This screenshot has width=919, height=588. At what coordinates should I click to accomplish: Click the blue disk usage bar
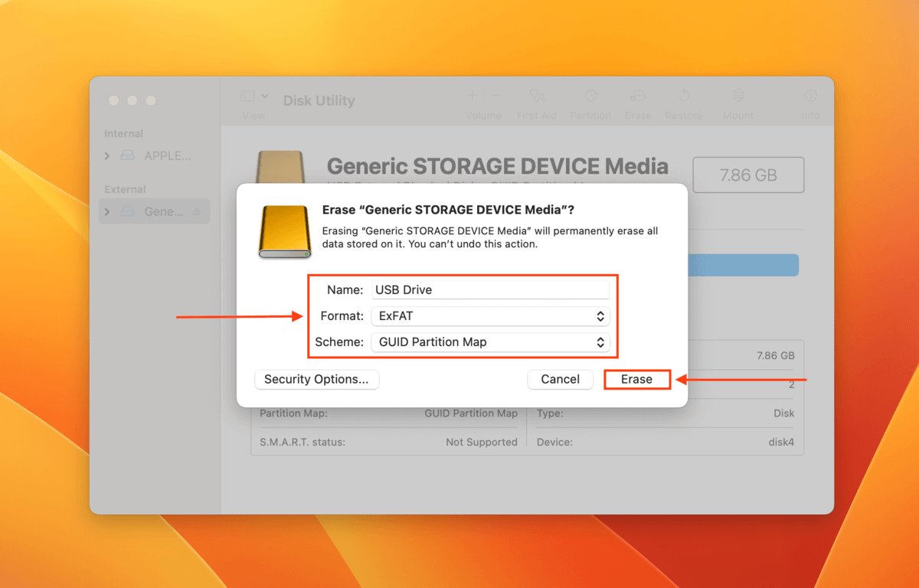point(743,265)
